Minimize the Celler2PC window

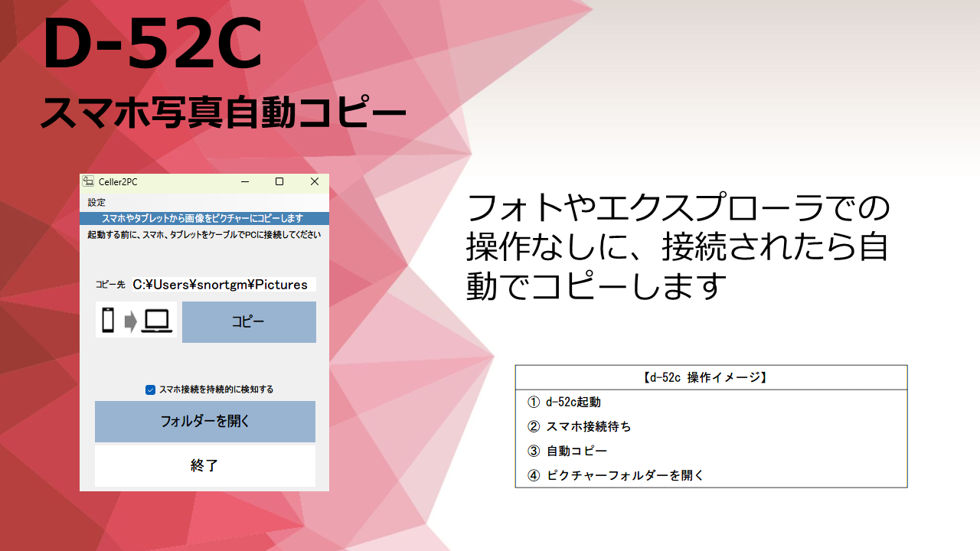pos(245,181)
